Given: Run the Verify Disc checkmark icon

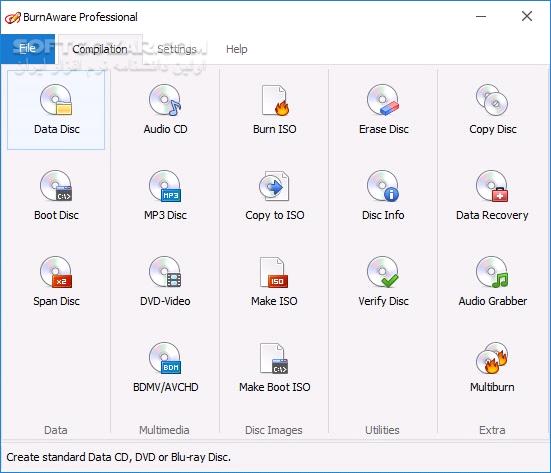Looking at the screenshot, I should click(x=383, y=272).
